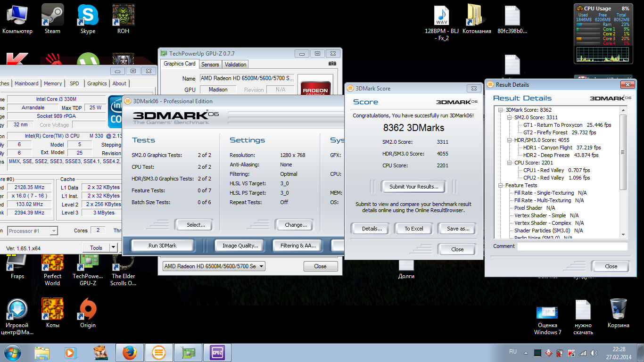
Task: Open the GPU-Z graphics card dropdown
Action: point(262,266)
